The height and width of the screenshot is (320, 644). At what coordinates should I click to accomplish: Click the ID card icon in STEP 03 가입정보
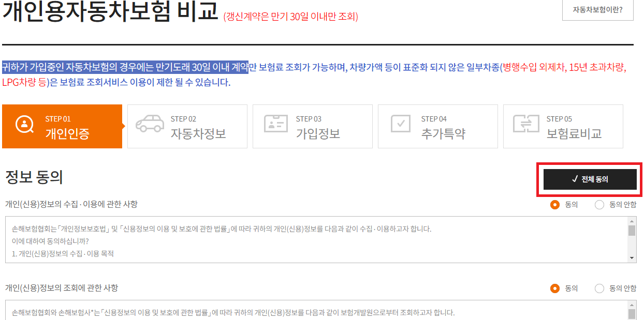point(276,124)
